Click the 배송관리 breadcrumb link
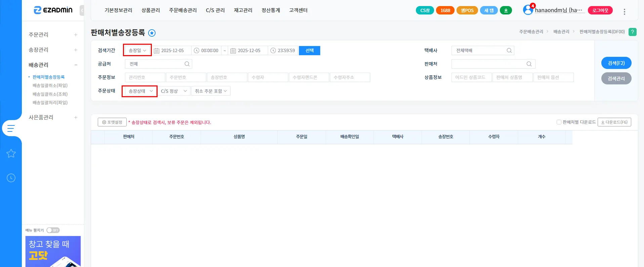Viewport: 644px width, 267px height. pyautogui.click(x=561, y=32)
